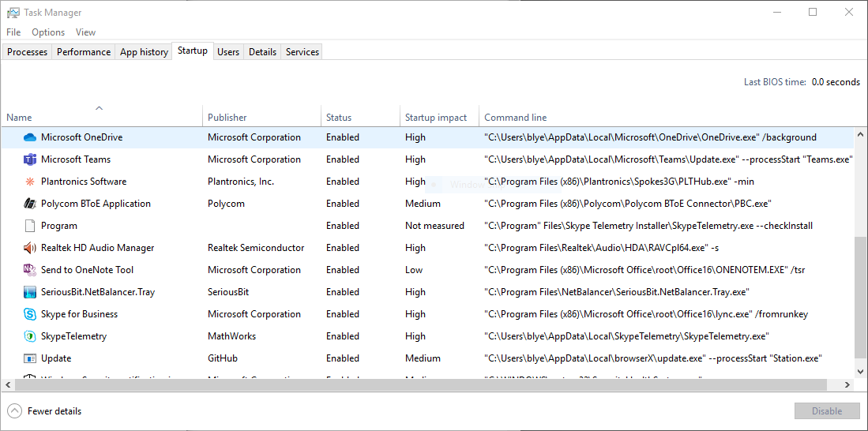
Task: Click the Task Manager title bar icon
Action: (x=13, y=12)
